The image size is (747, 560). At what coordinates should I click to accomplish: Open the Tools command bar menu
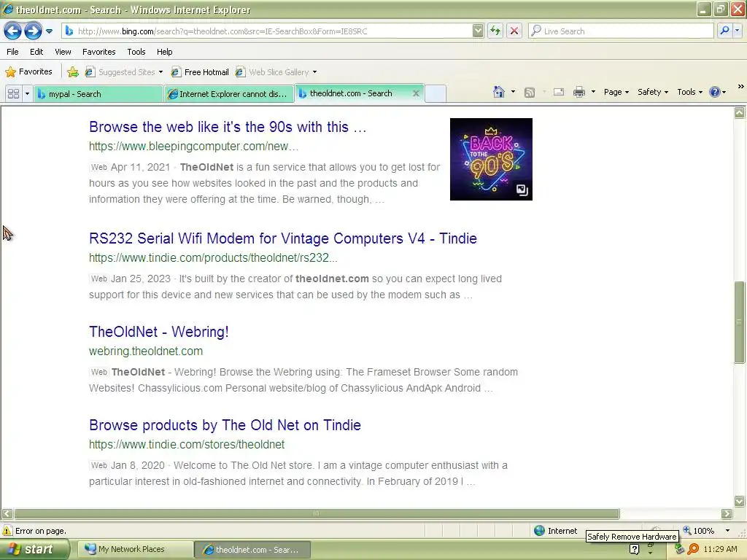click(689, 92)
